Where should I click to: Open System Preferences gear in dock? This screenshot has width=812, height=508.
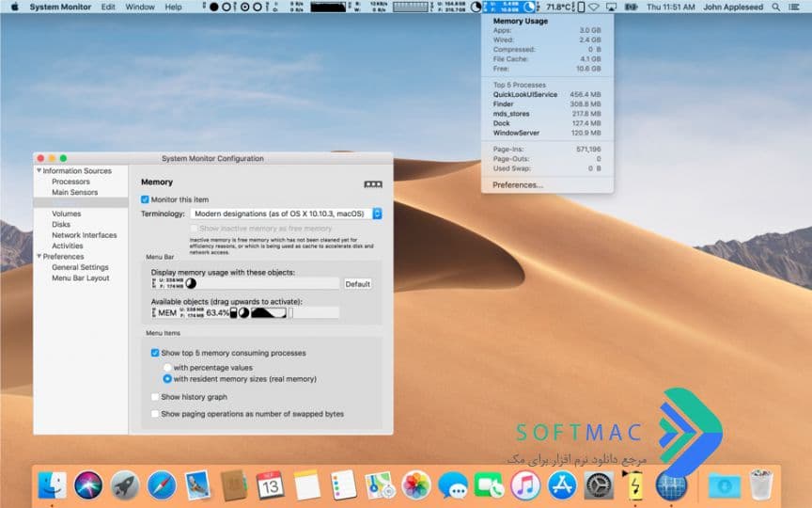tap(599, 485)
